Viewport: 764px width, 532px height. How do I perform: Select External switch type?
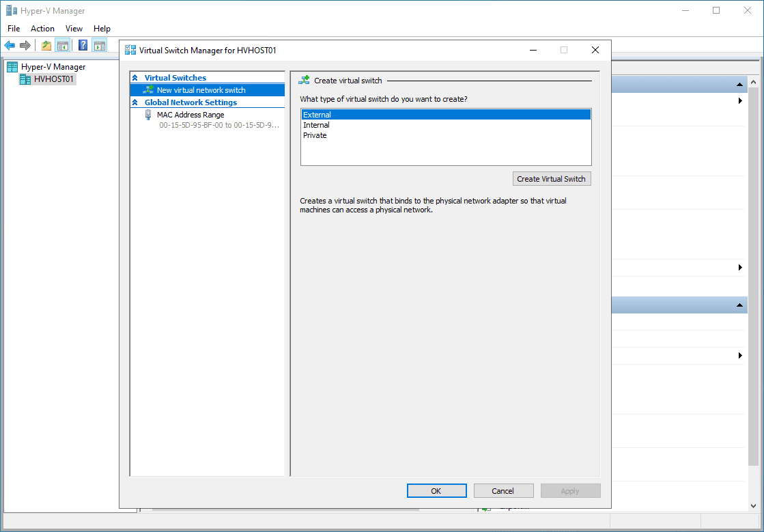pos(446,115)
